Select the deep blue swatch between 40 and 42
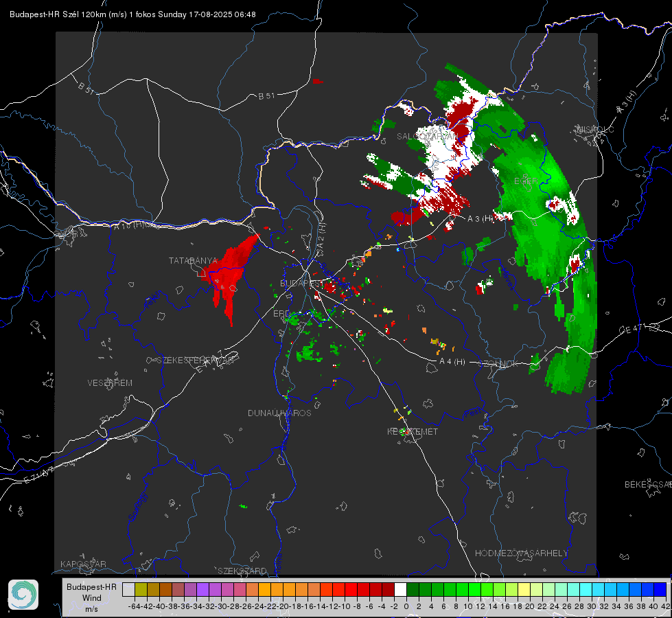Image resolution: width=672 pixels, height=618 pixels. pyautogui.click(x=660, y=589)
